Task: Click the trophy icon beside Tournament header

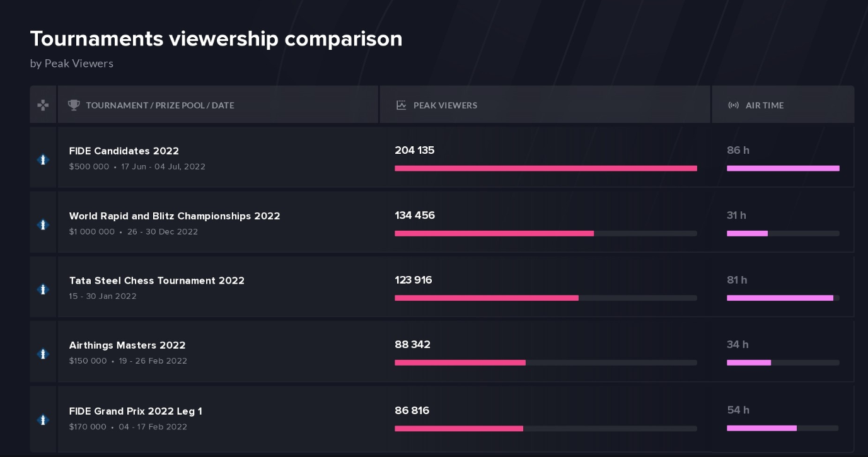Action: pyautogui.click(x=74, y=105)
